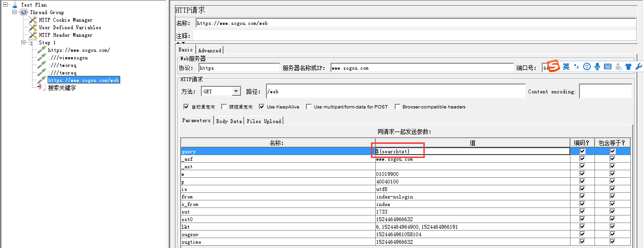The image size is (644, 248).
Task: Switch to the Advanced tab
Action: 209,50
